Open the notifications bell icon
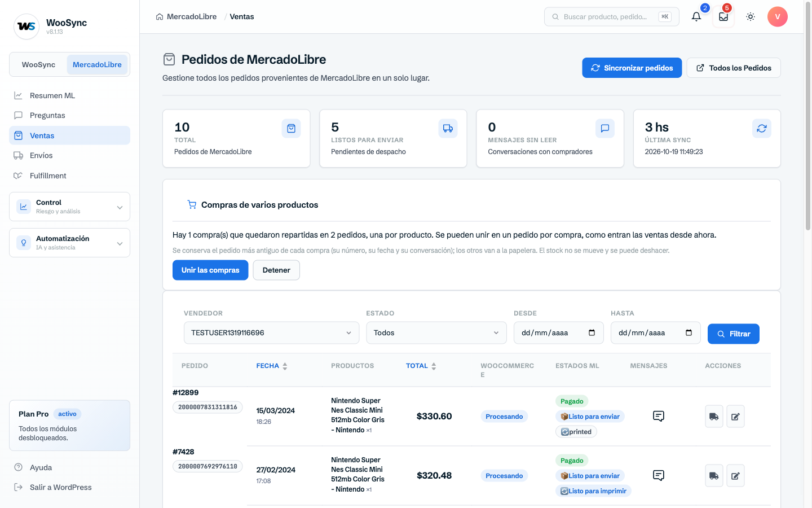Screen dimensions: 812x508 point(696,17)
